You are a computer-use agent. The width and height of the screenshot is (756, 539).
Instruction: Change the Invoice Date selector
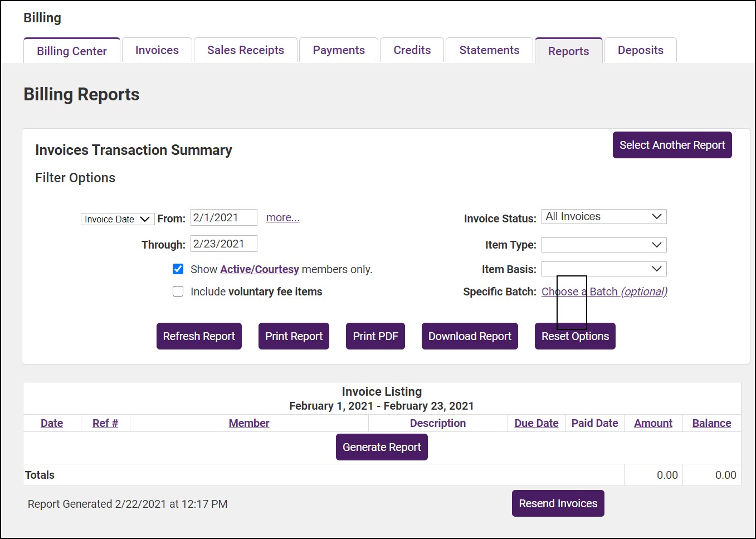(x=117, y=218)
